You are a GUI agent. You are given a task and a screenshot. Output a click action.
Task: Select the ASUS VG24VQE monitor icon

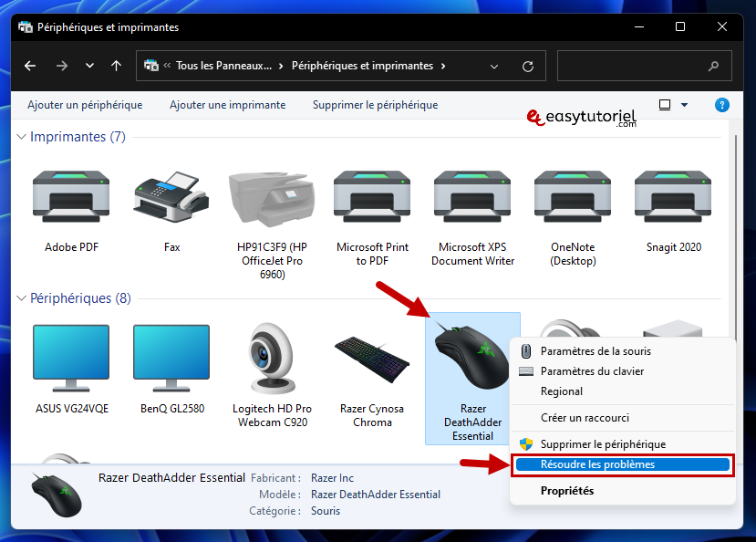71,358
